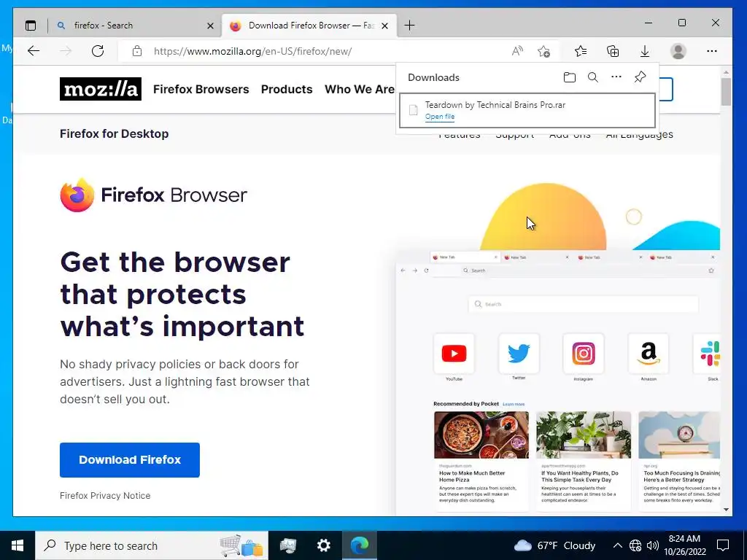Screen dimensions: 747x560
Task: Open the profile avatar menu
Action: [x=678, y=51]
